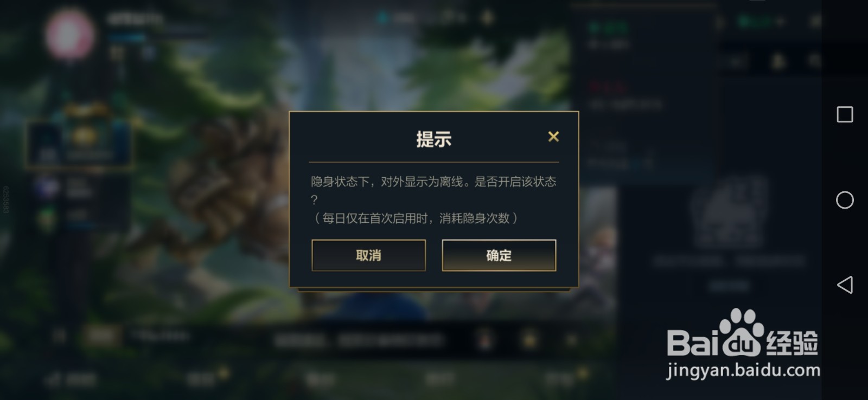Tap the Android home circle icon
Image resolution: width=868 pixels, height=400 pixels.
tap(845, 200)
